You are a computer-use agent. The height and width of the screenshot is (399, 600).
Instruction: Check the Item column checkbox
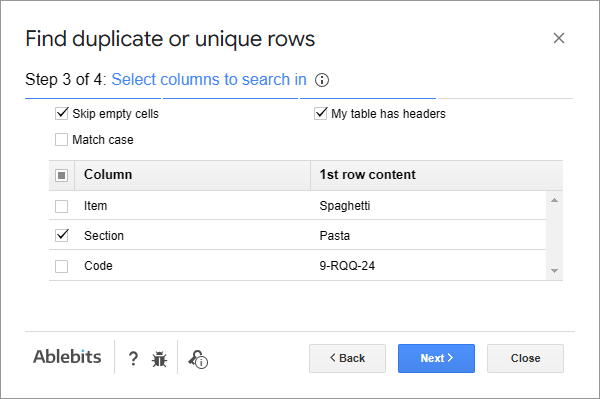coord(62,206)
